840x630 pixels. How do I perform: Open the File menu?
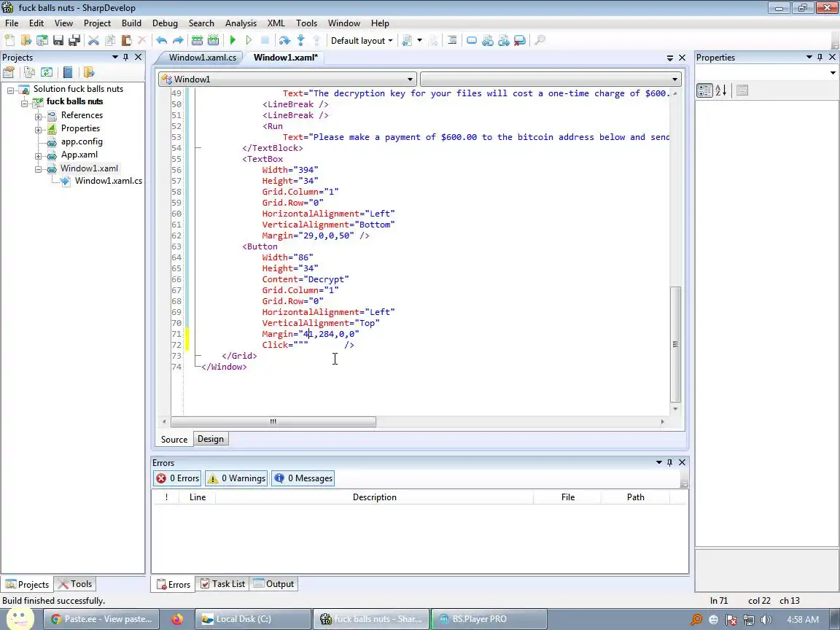pyautogui.click(x=11, y=23)
